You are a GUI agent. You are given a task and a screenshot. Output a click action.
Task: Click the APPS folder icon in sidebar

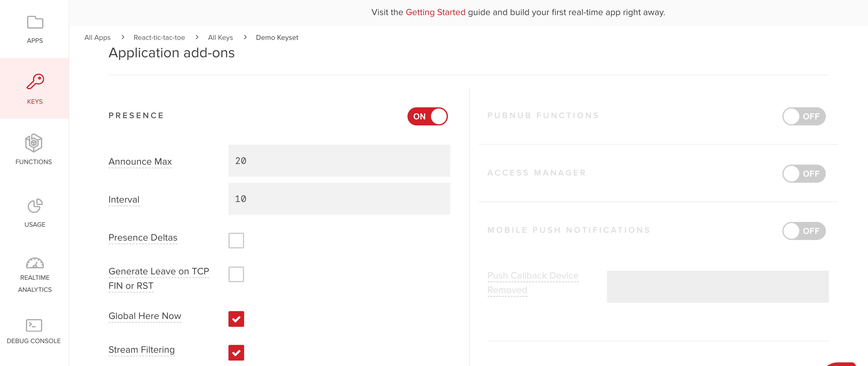click(34, 22)
